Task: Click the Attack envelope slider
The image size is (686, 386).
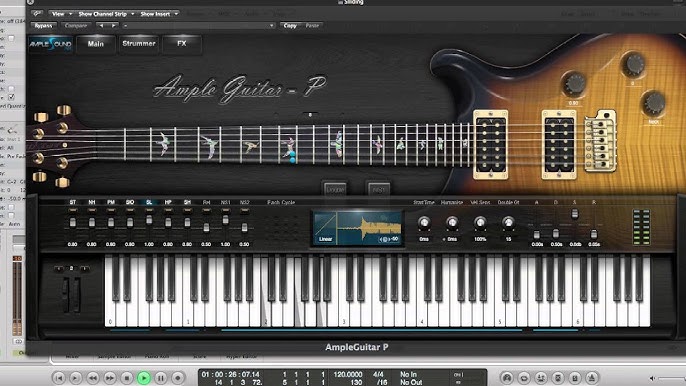Action: (x=537, y=235)
